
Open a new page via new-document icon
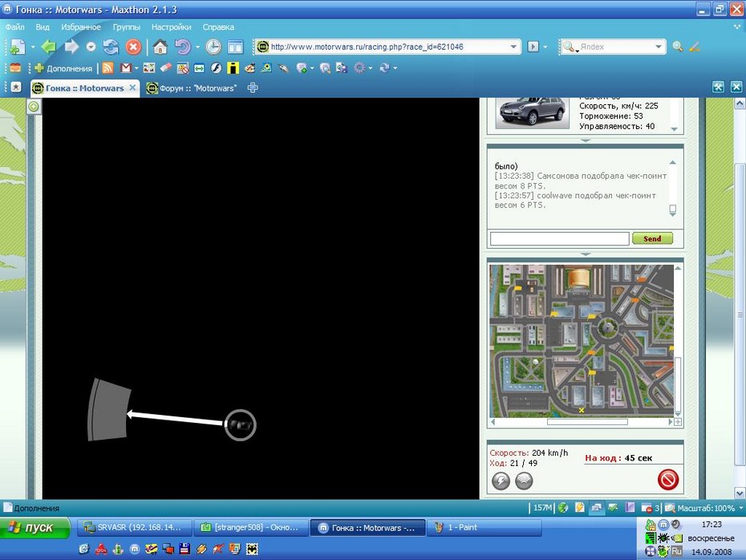[18, 47]
